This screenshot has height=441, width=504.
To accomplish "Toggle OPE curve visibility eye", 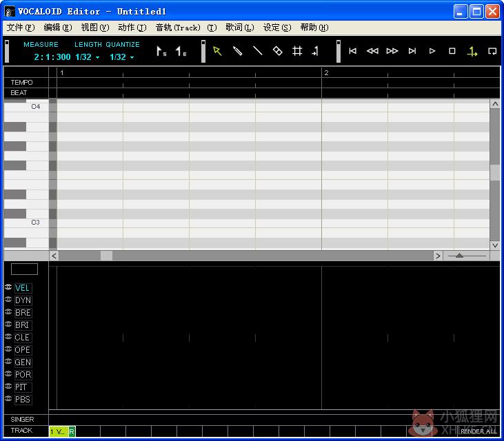I will (x=8, y=349).
